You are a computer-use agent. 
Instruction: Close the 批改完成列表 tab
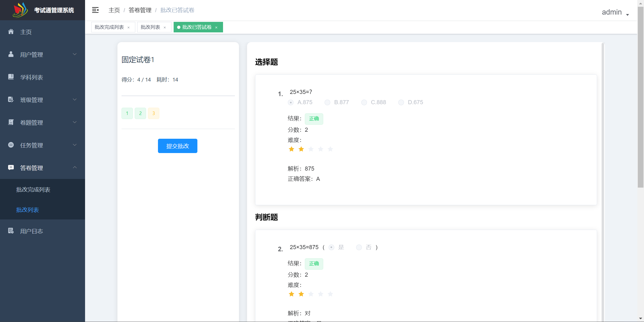pos(129,27)
